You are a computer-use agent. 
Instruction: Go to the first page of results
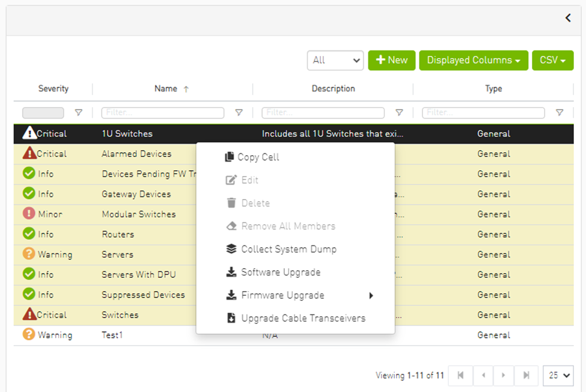(460, 375)
